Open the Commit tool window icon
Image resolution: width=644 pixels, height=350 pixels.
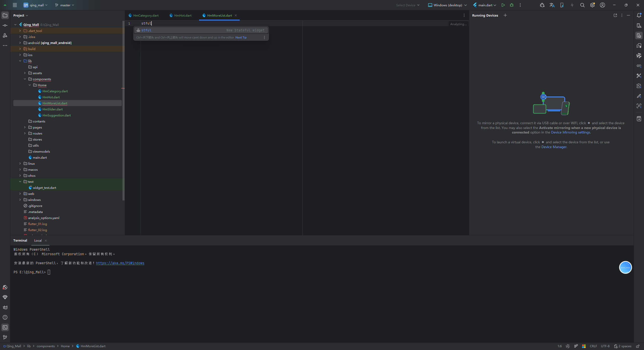(x=5, y=25)
